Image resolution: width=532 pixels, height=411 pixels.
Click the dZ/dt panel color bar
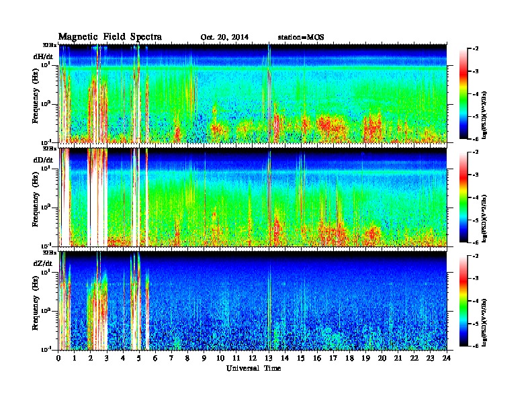[463, 301]
